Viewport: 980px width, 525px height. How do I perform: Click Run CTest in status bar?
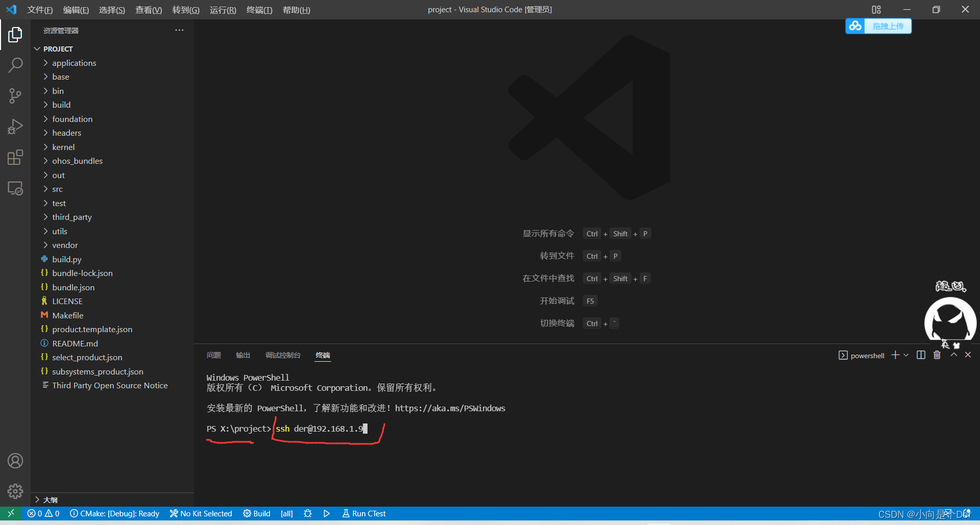tap(364, 513)
